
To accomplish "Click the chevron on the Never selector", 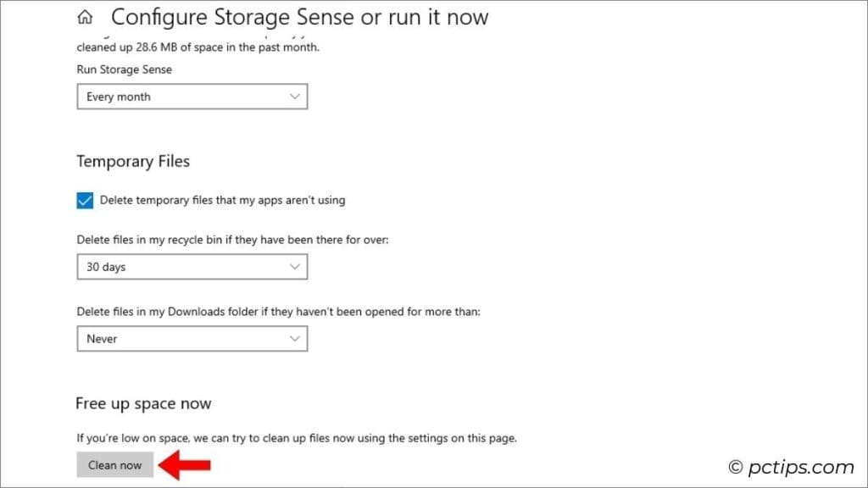I will click(x=296, y=339).
